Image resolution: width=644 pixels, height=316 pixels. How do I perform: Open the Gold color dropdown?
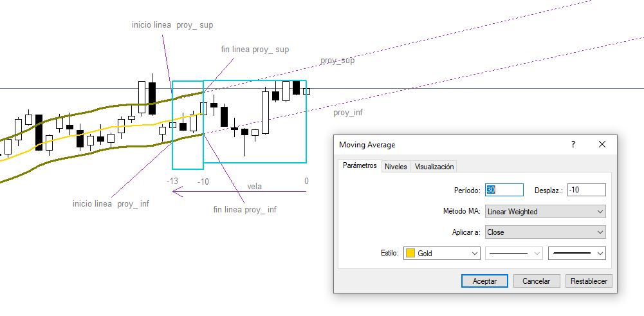(442, 253)
